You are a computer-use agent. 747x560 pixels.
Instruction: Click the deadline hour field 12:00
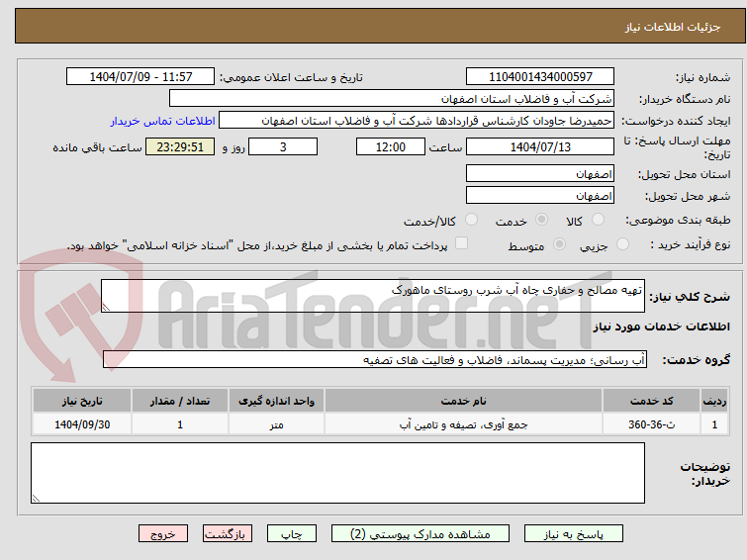[x=390, y=146]
